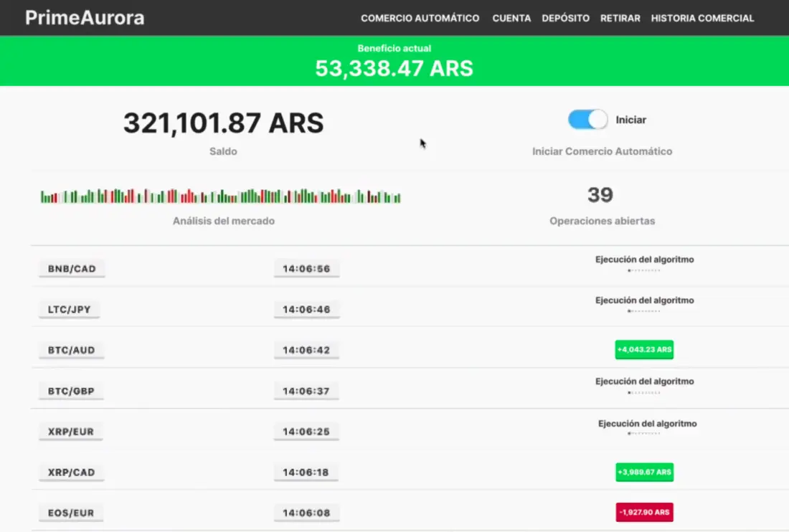Select Retirar in the navigation bar
Image resolution: width=789 pixels, height=532 pixels.
[620, 19]
